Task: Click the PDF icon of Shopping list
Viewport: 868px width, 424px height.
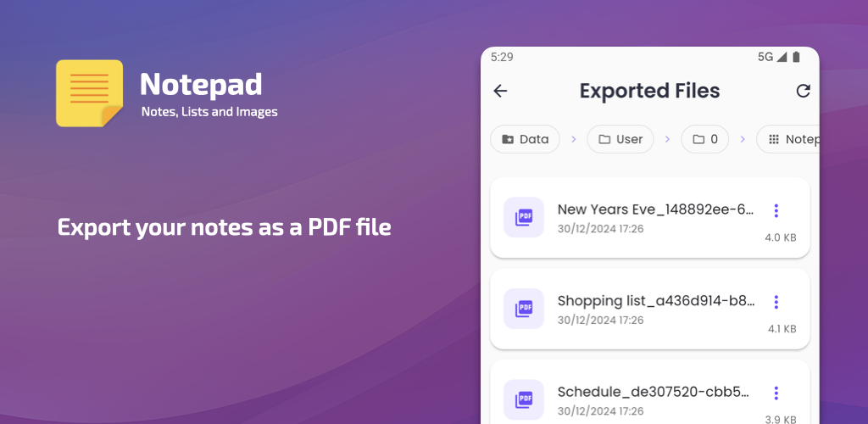Action: (524, 309)
